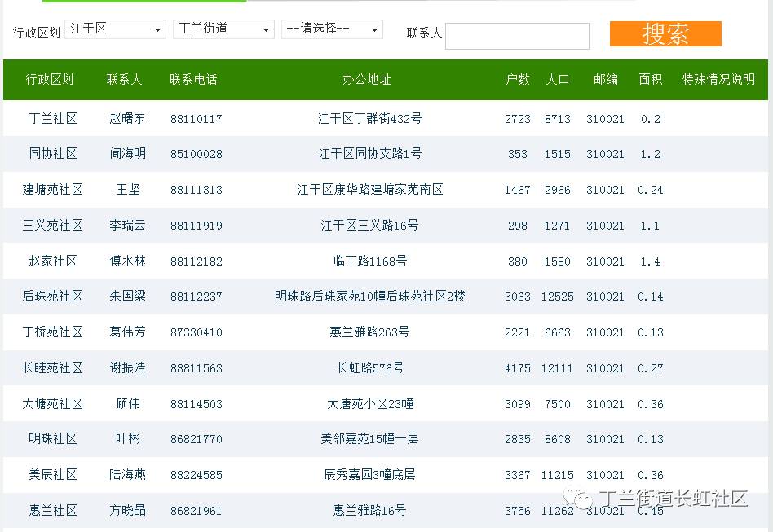The width and height of the screenshot is (773, 532).
Task: Click contact name 朱国梁
Action: (128, 296)
